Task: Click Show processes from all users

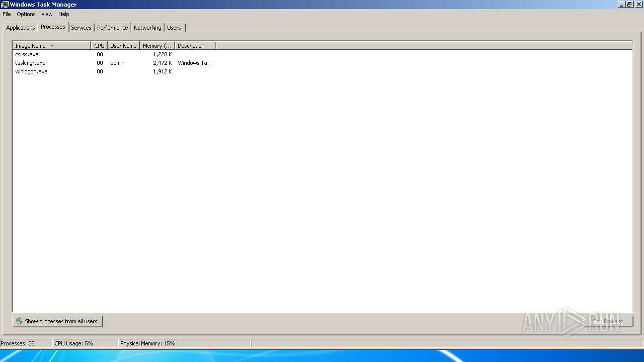Action: (57, 321)
